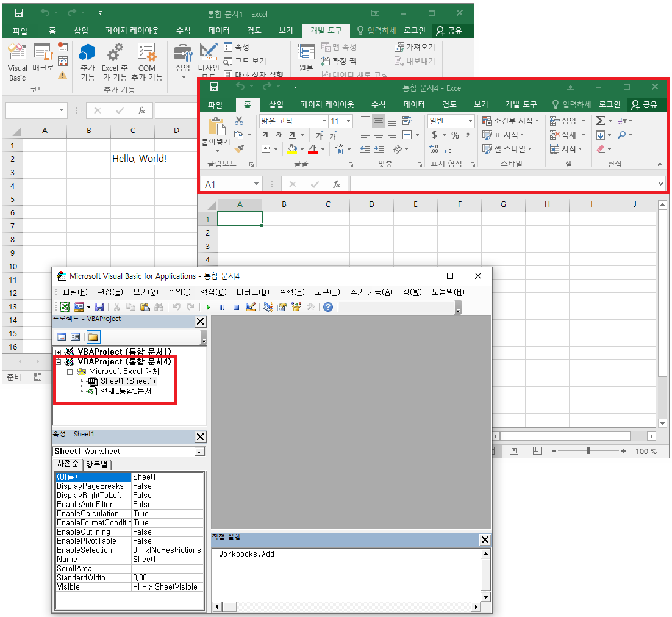The width and height of the screenshot is (672, 617).
Task: Adjust the 100 % zoom slider handle
Action: coord(588,450)
